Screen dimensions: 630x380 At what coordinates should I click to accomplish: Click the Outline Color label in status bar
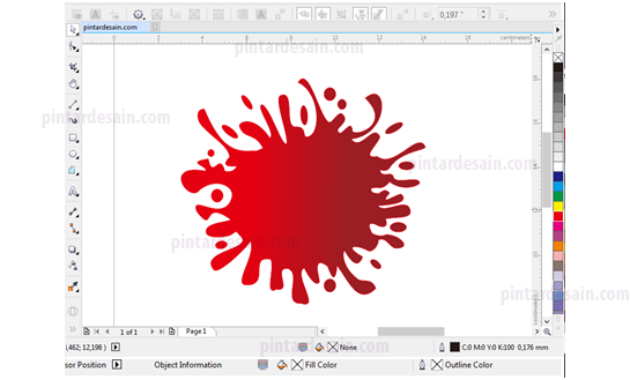click(468, 365)
